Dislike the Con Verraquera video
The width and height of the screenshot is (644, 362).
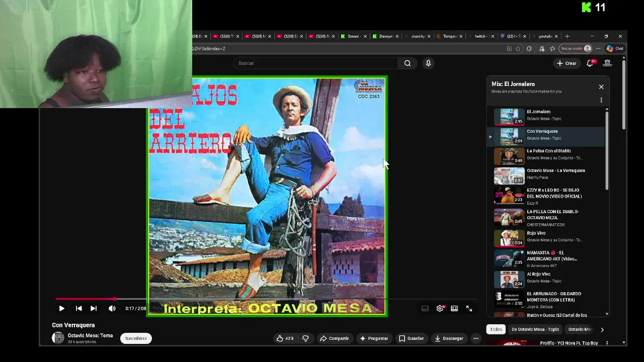pos(305,338)
